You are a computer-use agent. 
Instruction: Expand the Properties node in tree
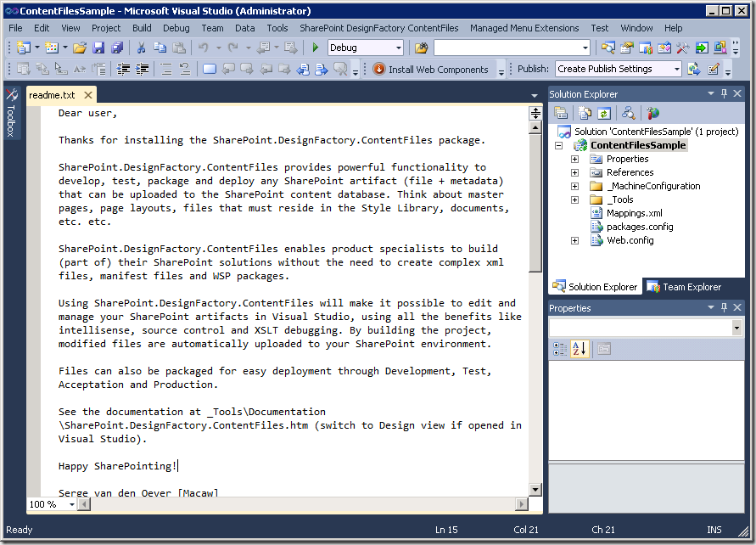[x=574, y=159]
